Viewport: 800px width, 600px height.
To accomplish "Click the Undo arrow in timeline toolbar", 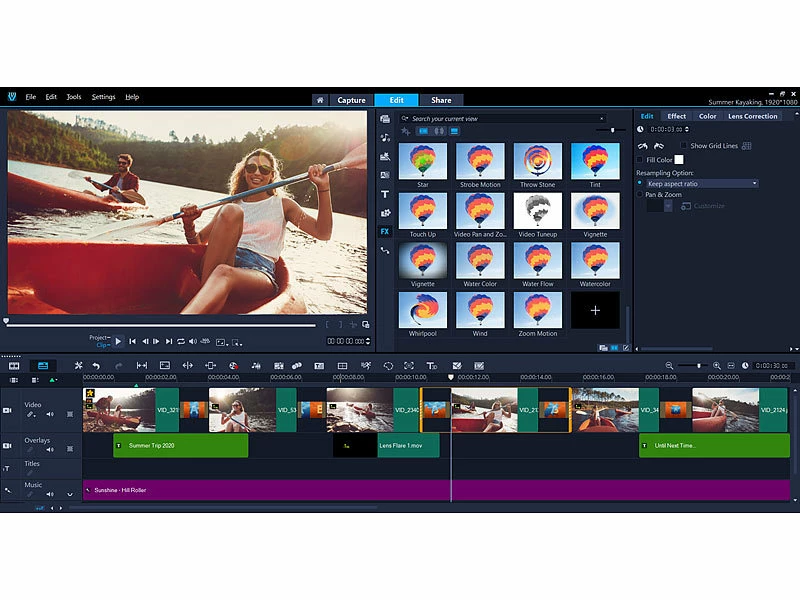I will [97, 366].
